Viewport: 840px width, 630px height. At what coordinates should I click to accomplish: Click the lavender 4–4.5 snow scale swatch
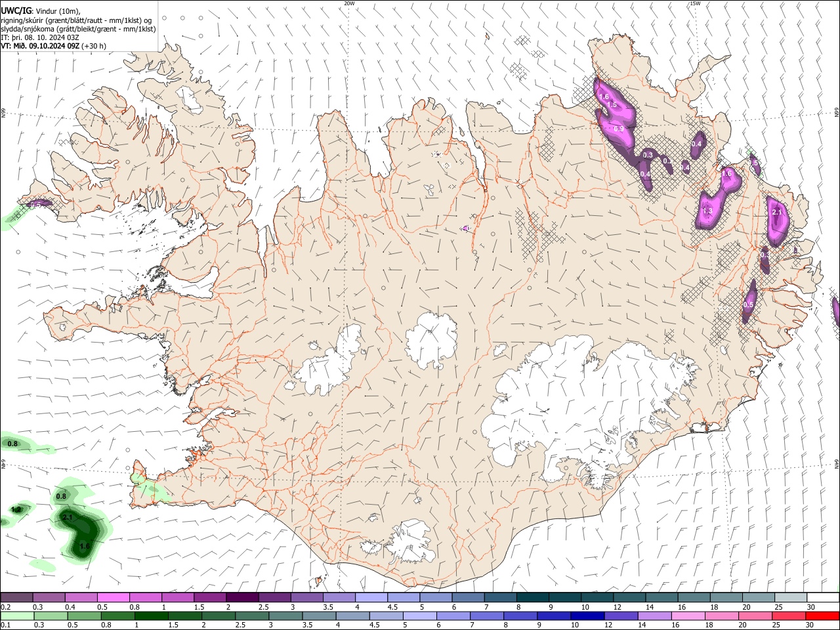(371, 597)
